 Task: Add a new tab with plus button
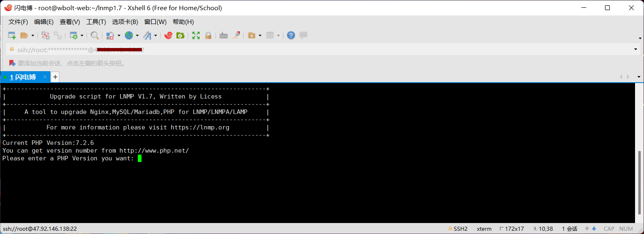(x=55, y=77)
